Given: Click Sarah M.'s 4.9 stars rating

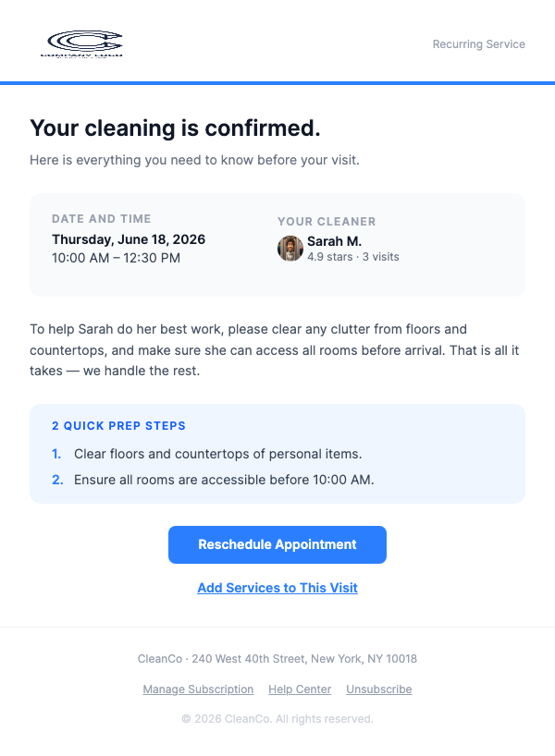Looking at the screenshot, I should tap(332, 257).
